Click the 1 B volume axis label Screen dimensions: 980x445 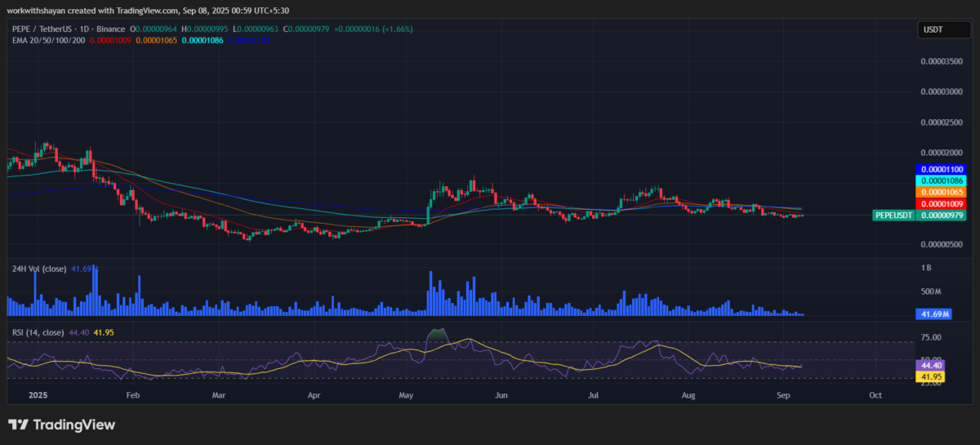(928, 269)
